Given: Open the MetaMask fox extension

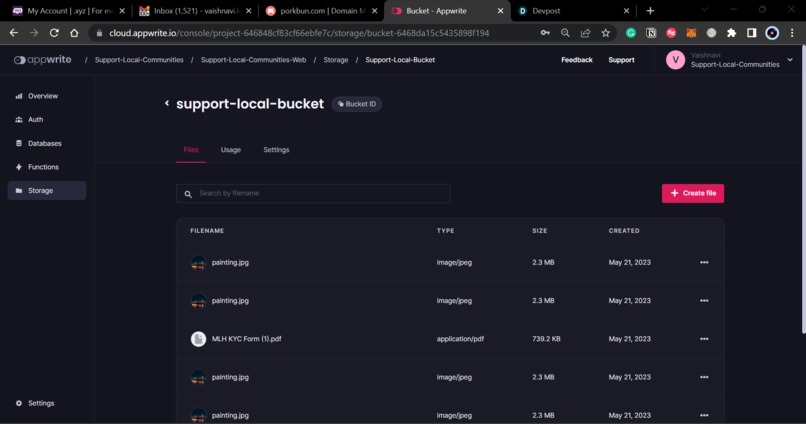Looking at the screenshot, I should coord(691,33).
